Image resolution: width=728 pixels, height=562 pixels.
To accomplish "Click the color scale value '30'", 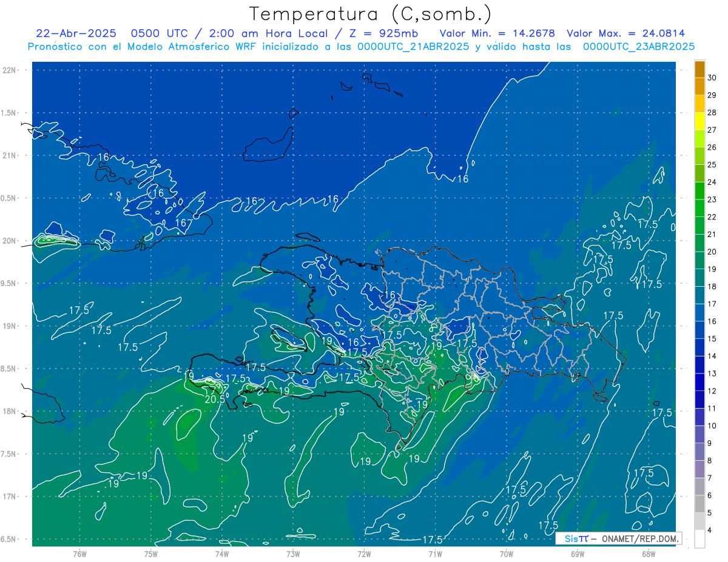I will [x=712, y=78].
